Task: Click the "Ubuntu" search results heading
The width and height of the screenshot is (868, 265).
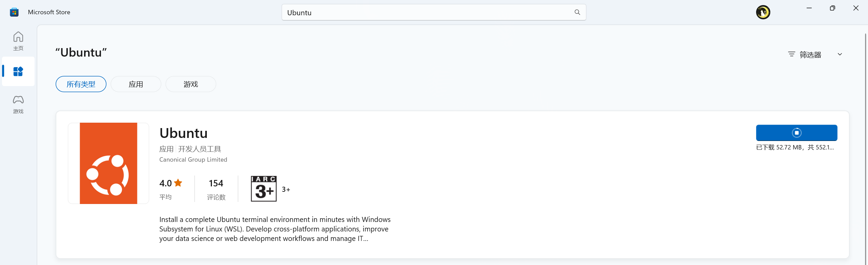Action: click(81, 53)
